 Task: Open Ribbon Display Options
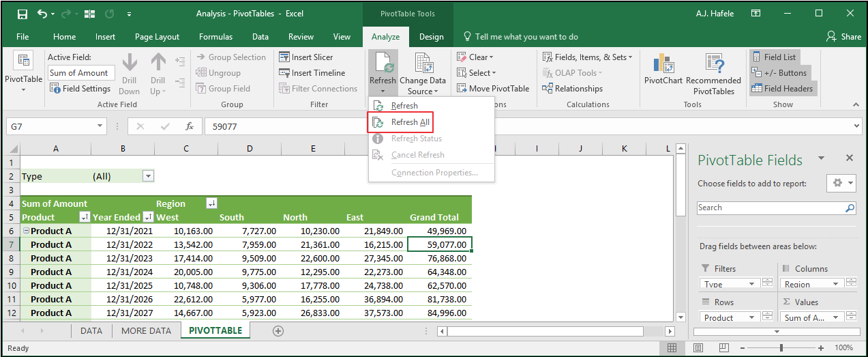755,14
